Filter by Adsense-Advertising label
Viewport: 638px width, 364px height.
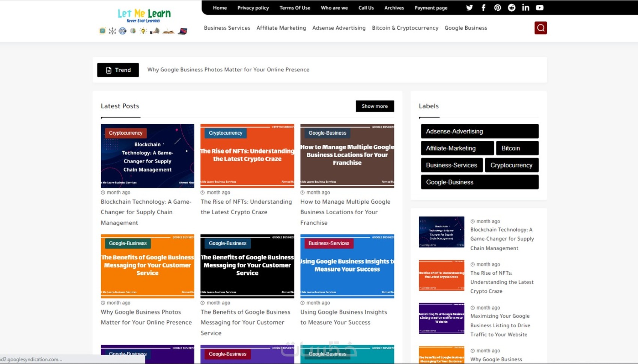click(x=480, y=131)
